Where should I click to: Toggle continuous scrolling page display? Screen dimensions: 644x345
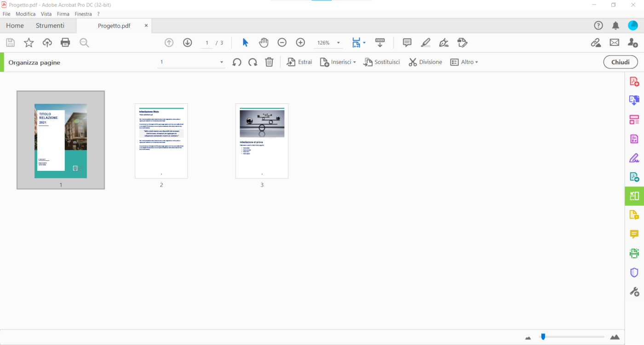click(379, 42)
